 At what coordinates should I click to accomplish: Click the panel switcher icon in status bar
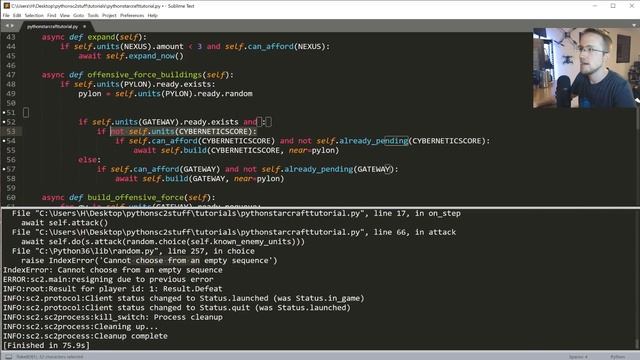point(8,356)
